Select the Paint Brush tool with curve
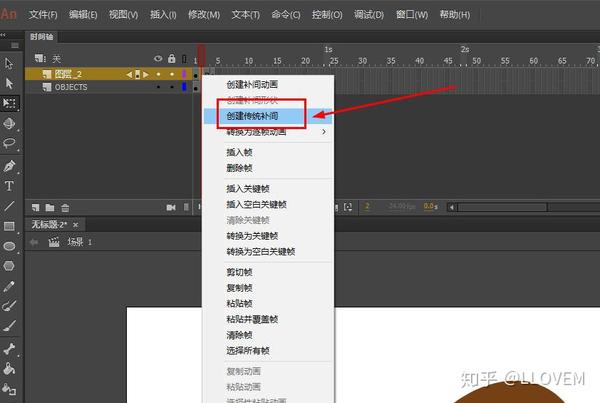 coord(9,306)
